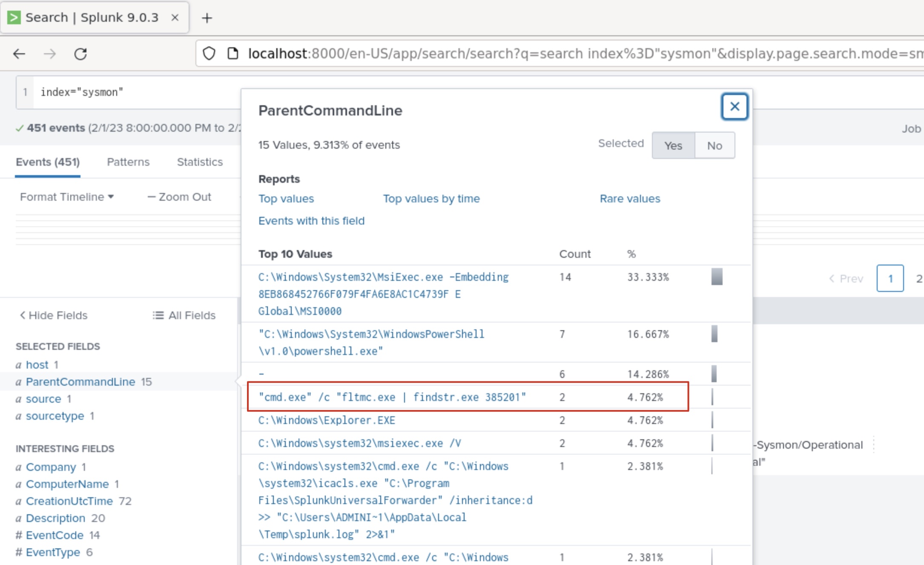Go to results page 1

tap(890, 278)
